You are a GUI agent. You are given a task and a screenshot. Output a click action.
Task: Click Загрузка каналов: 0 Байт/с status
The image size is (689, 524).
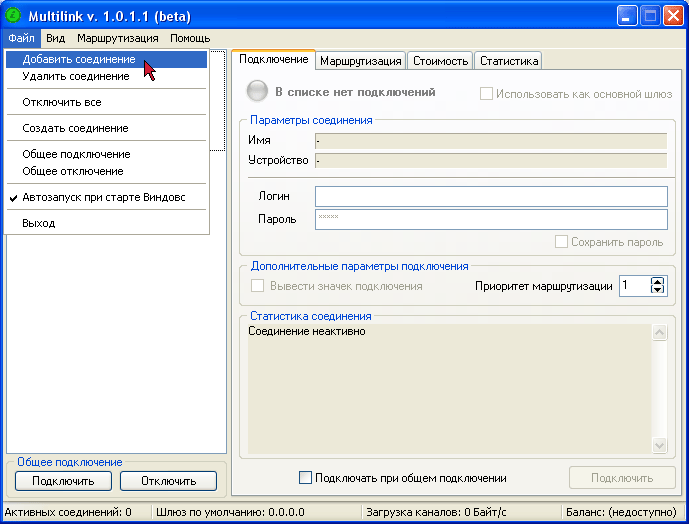[436, 512]
